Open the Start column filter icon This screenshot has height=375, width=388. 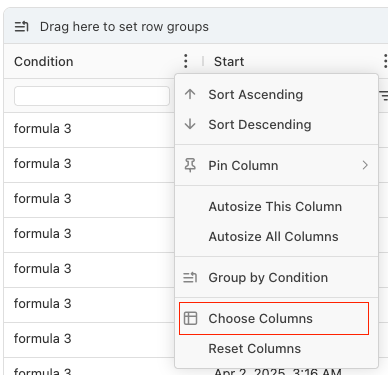pyautogui.click(x=384, y=96)
